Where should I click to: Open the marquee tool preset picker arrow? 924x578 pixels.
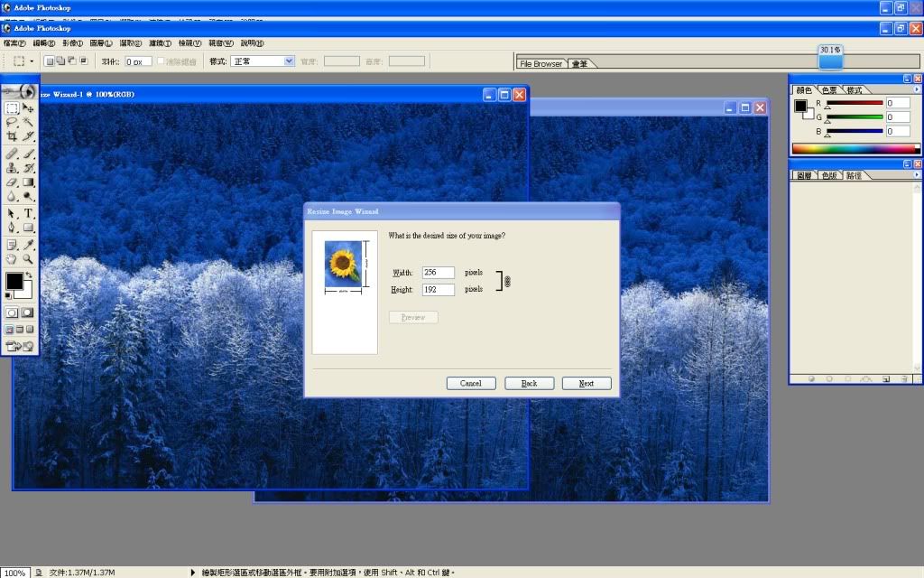click(x=32, y=61)
